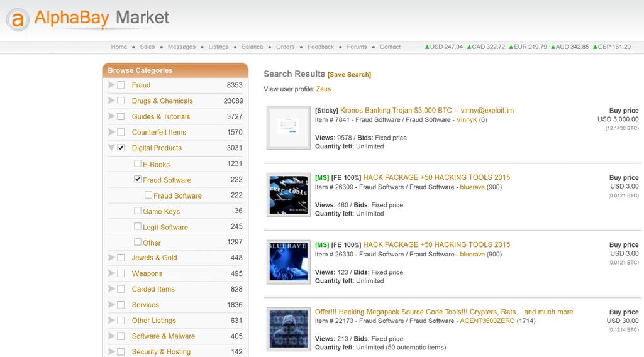Tick the Legit Software checkbox
The image size is (644, 357).
click(138, 226)
